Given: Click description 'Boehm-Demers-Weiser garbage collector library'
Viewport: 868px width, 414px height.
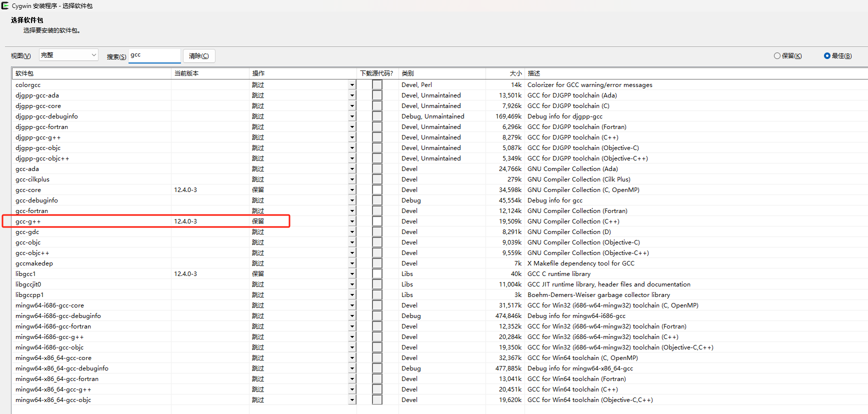Looking at the screenshot, I should 598,295.
